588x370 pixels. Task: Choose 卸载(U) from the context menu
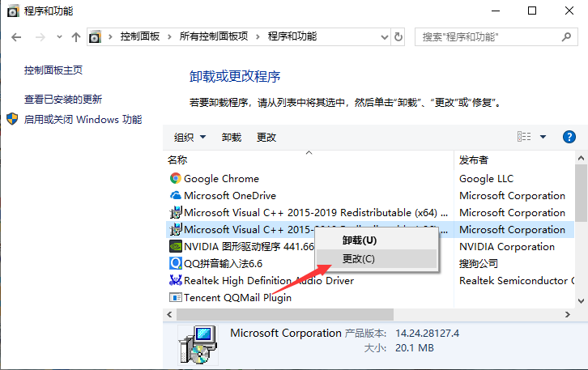[359, 240]
